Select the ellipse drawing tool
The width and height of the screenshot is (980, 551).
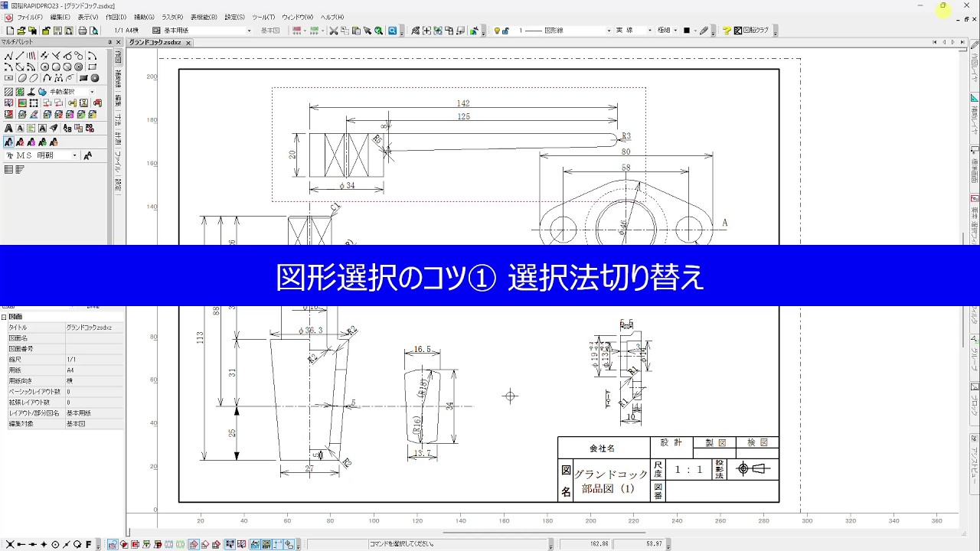click(x=22, y=78)
